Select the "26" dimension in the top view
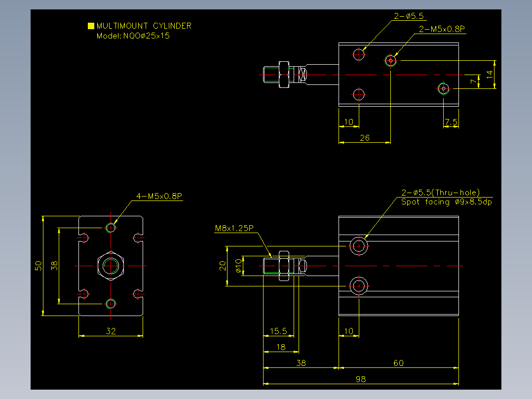The width and height of the screenshot is (532, 399). click(365, 138)
